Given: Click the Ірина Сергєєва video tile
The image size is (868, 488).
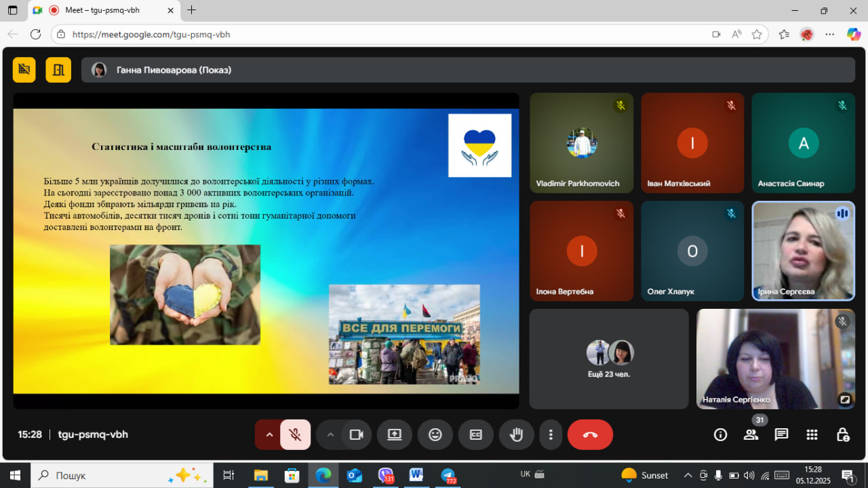Looking at the screenshot, I should pos(803,251).
